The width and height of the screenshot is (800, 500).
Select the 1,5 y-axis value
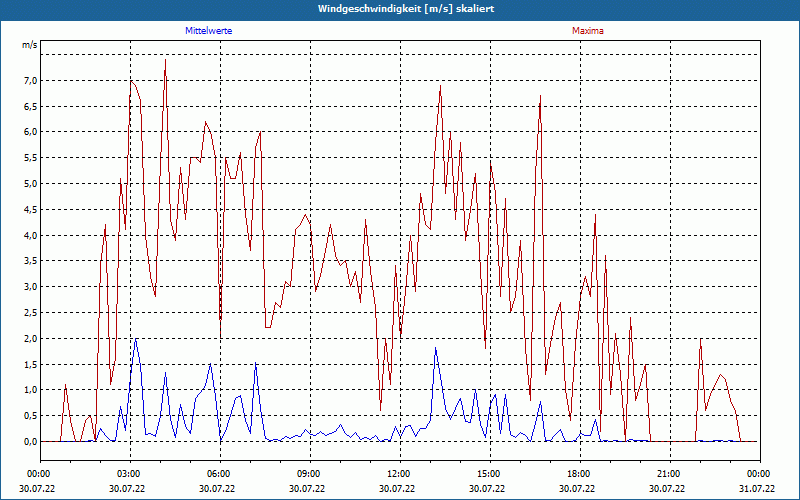coord(30,364)
